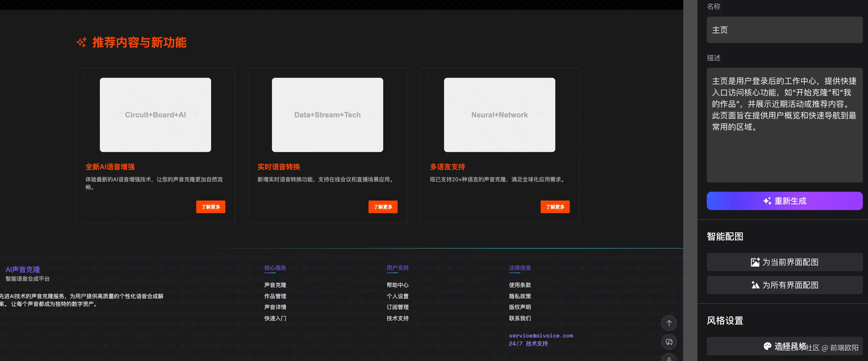Click the sparkle icon on 重新生成 button
Image resolution: width=868 pixels, height=361 pixels.
[x=767, y=201]
